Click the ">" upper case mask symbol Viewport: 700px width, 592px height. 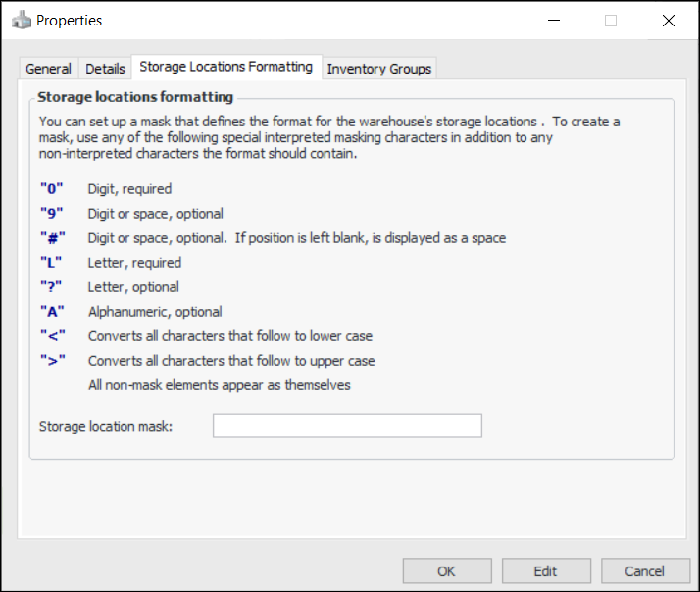[x=52, y=361]
